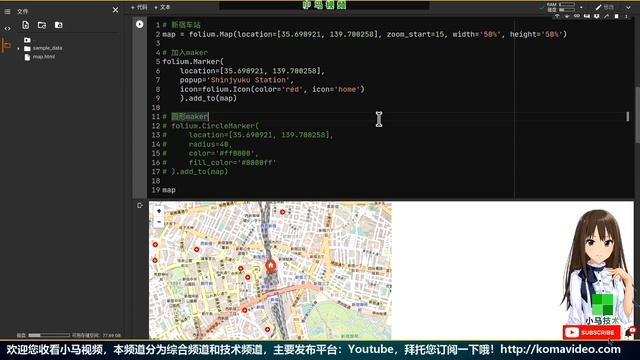The width and height of the screenshot is (640, 360).
Task: Click the disk usage bar in Files panel
Action: pos(49,335)
